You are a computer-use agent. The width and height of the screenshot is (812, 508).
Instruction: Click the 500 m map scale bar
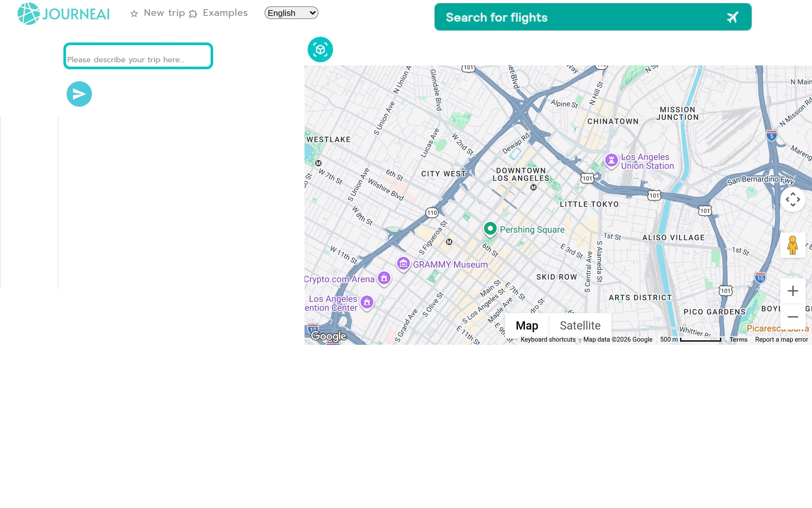tap(700, 340)
